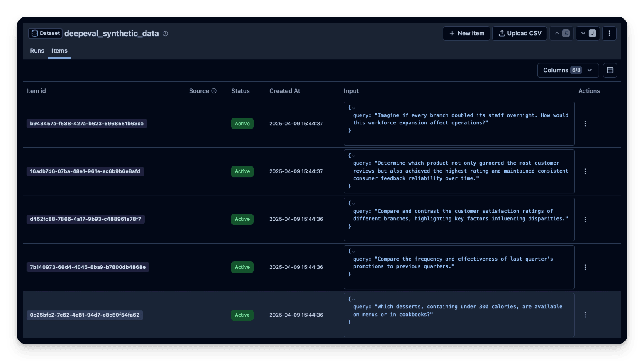Open the info tooltip beside deepeval_synthetic_data
Viewport: 644px width, 361px height.
pos(165,33)
